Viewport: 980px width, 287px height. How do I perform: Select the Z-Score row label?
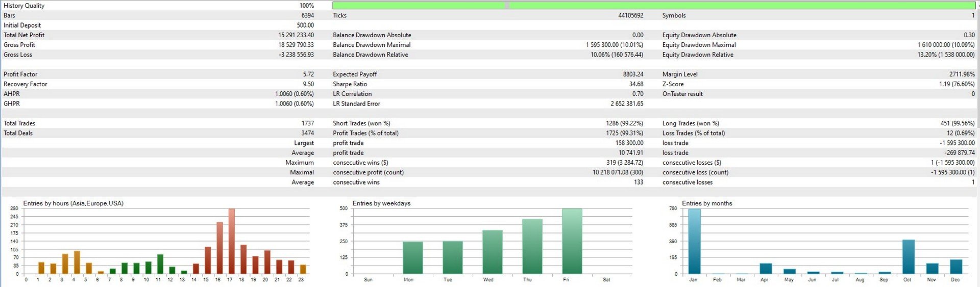click(673, 84)
